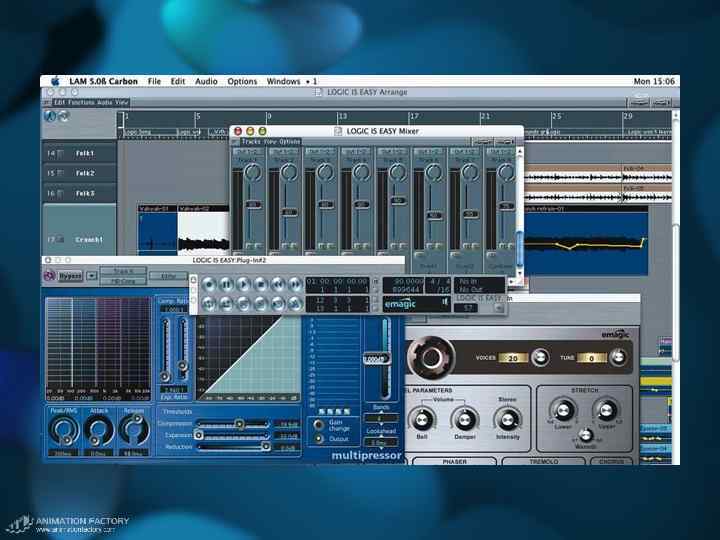Viewport: 720px width, 540px height.
Task: Click the CHORUS section tab
Action: (x=612, y=461)
